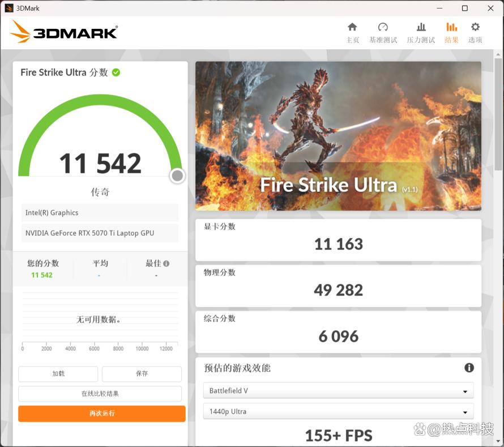Open the 压力测试 stress test icon
Screen dimensions: 504x447
421,27
